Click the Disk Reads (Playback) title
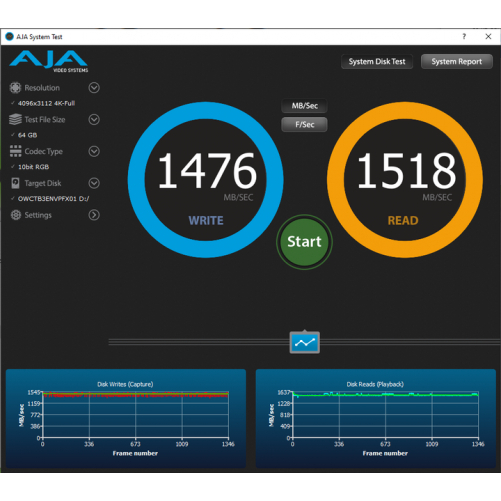Image resolution: width=501 pixels, height=501 pixels. [x=375, y=384]
